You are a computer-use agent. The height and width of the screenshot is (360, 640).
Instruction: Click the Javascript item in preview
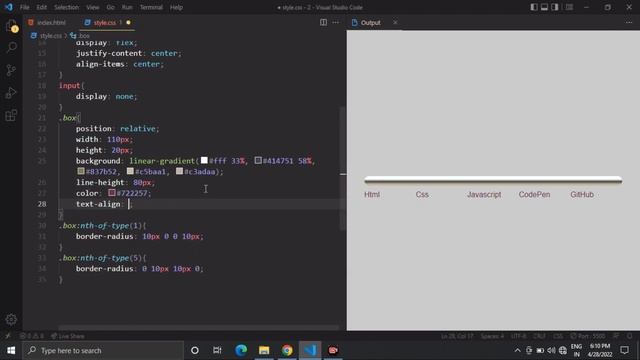(x=484, y=195)
